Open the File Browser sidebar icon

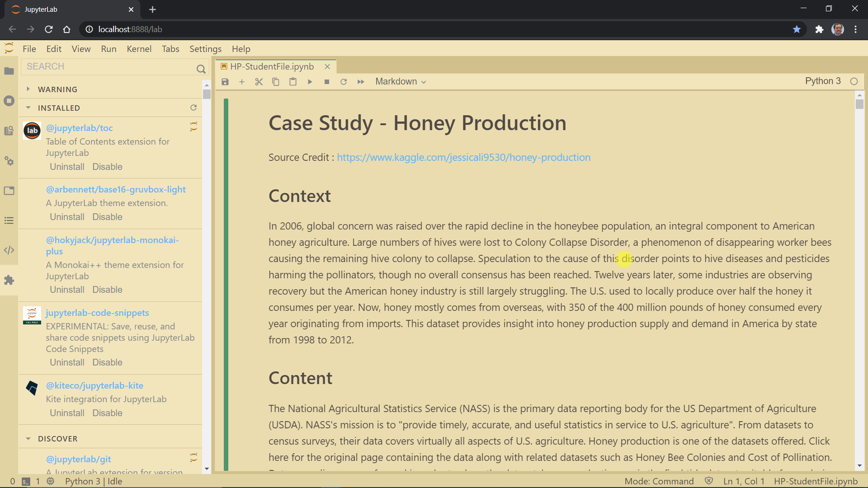point(9,71)
